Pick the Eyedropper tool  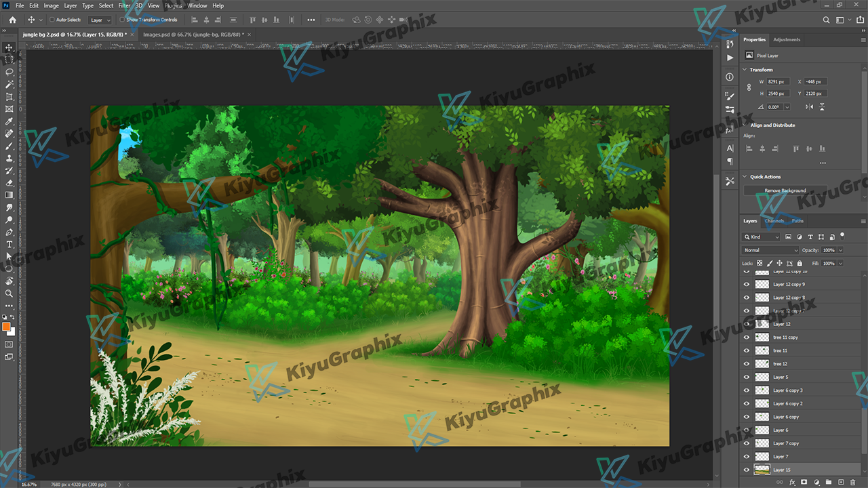(9, 121)
